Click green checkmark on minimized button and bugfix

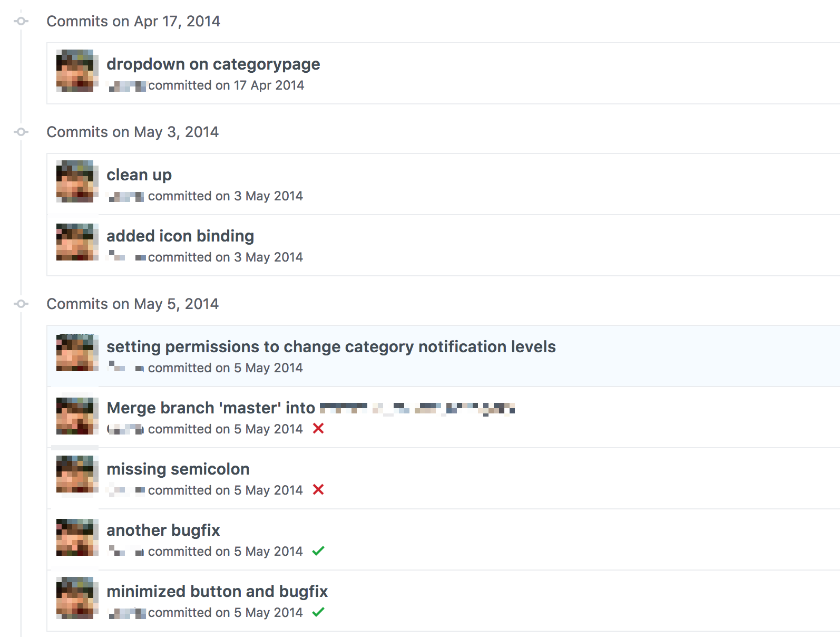coord(318,612)
